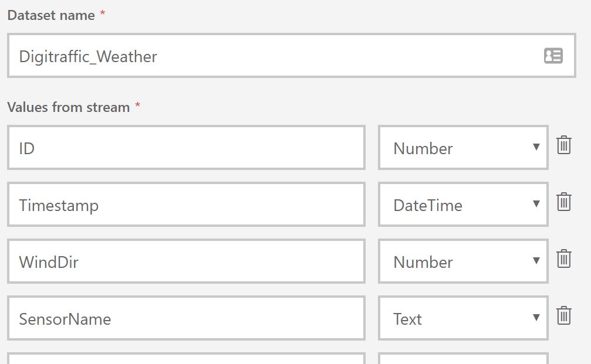Click the "Dataset name" label
Viewport: 591px width, 364px height.
51,16
